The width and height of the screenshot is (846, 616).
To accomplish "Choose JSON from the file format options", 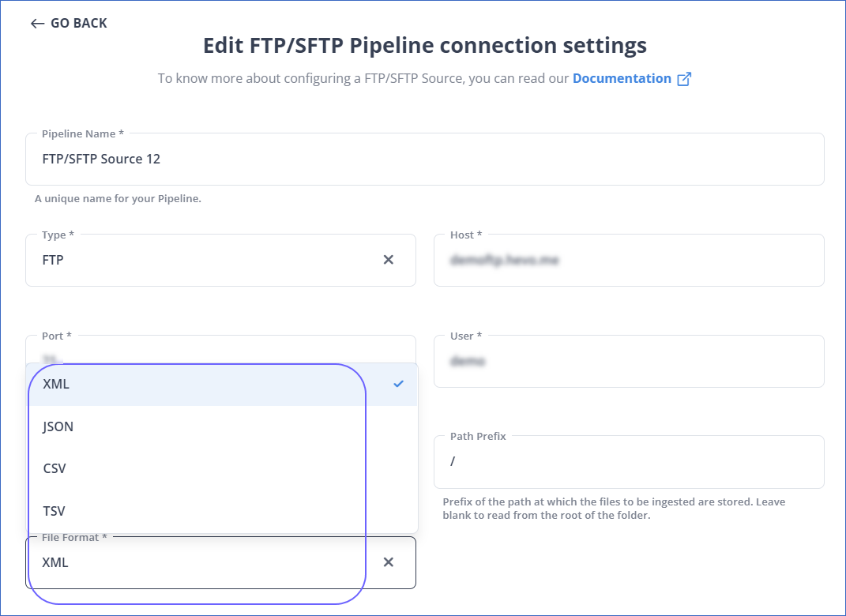I will point(58,426).
